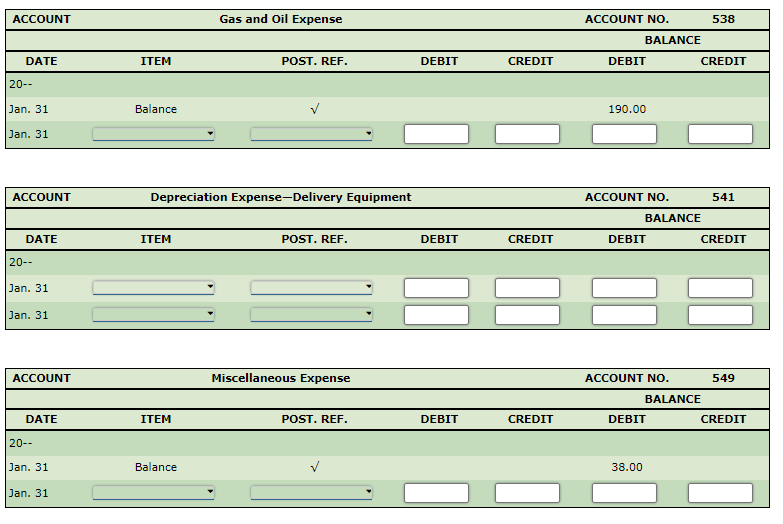Click Balance Credit field in first Depreciation row
This screenshot has height=524, width=783.
[x=720, y=288]
